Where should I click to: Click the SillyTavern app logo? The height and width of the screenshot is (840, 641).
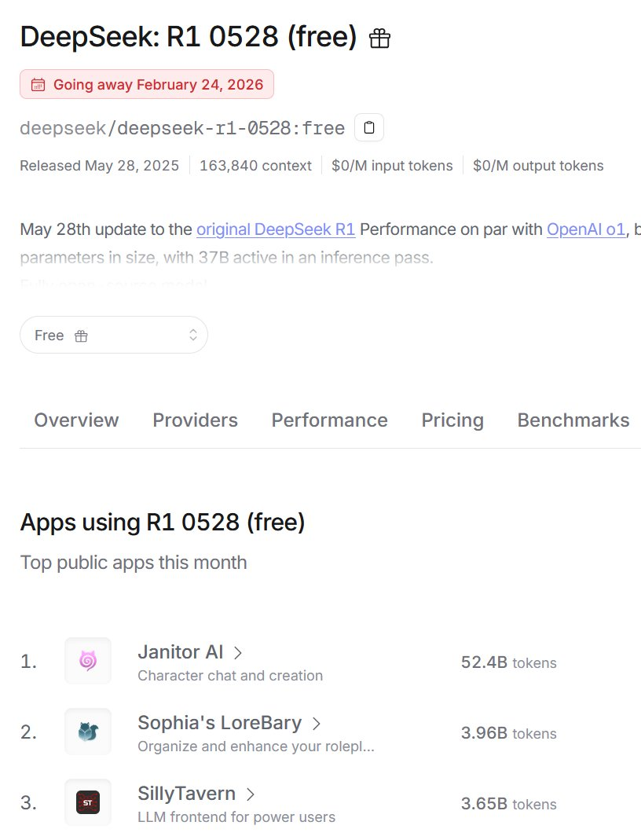(88, 802)
